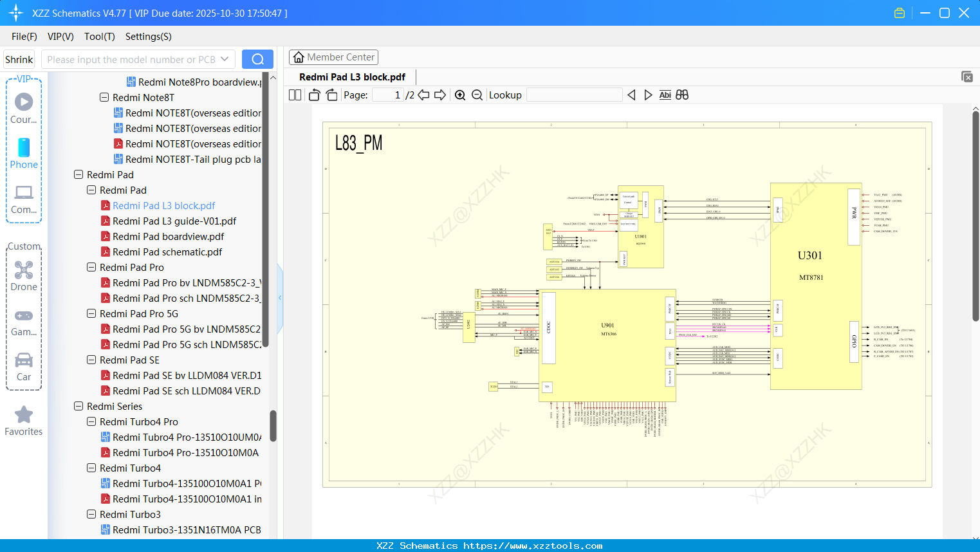Open Favorites in the sidebar
The height and width of the screenshot is (552, 980).
[24, 421]
